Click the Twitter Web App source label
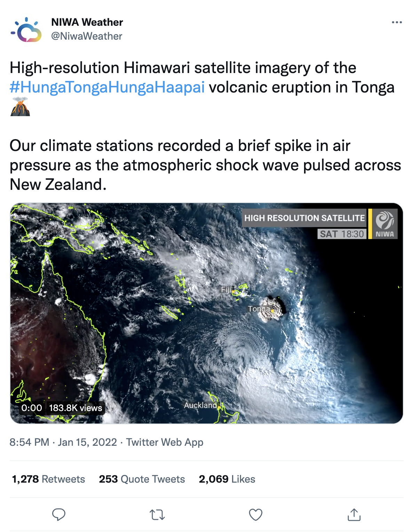This screenshot has height=532, width=414. click(x=165, y=442)
